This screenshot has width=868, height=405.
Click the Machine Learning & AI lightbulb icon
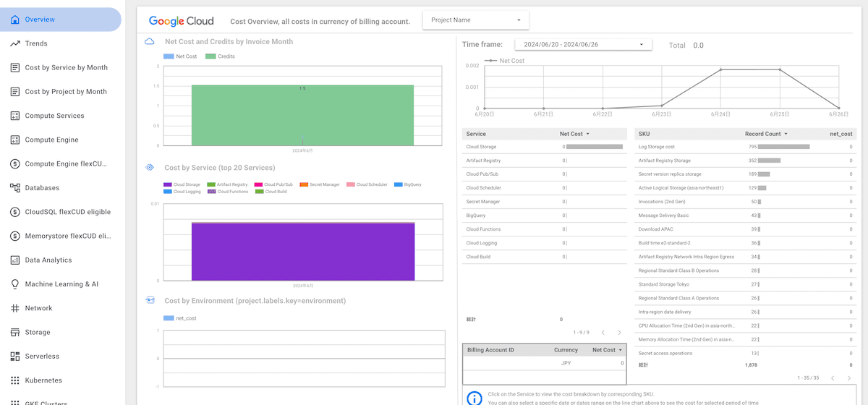[15, 284]
